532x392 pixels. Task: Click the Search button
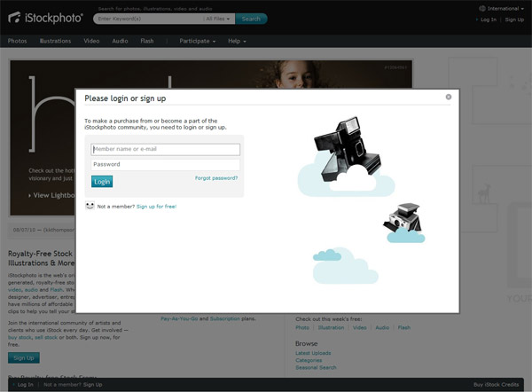[x=251, y=19]
